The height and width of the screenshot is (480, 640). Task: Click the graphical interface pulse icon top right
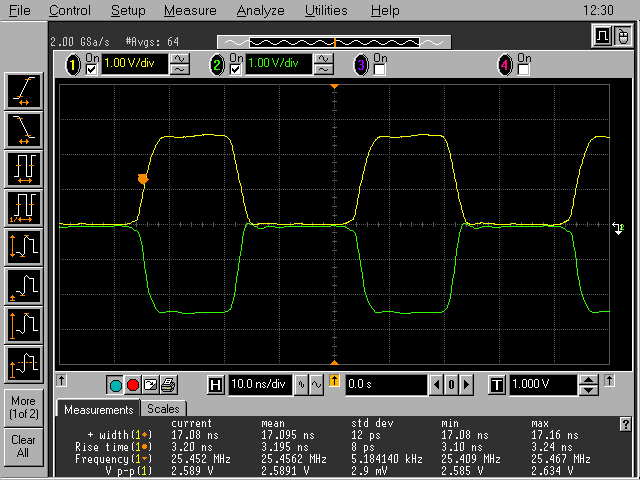coord(602,36)
